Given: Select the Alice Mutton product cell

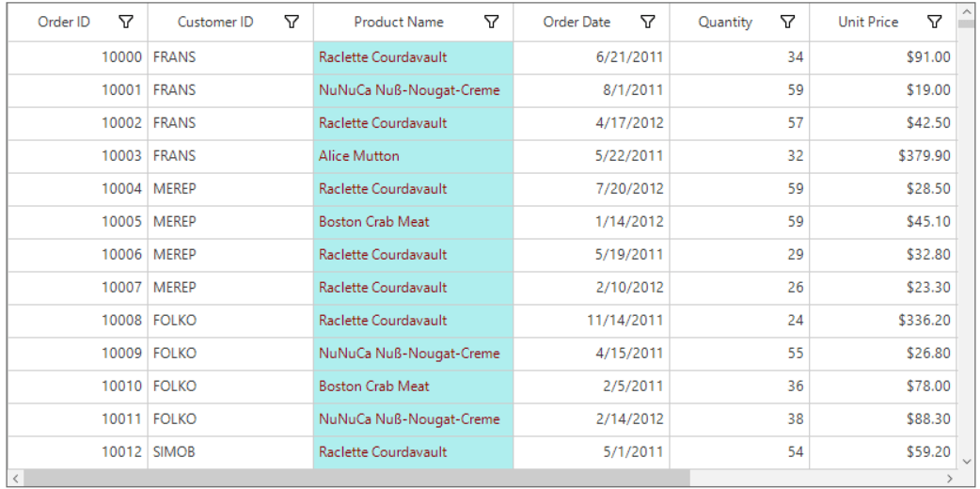Looking at the screenshot, I should 413,156.
